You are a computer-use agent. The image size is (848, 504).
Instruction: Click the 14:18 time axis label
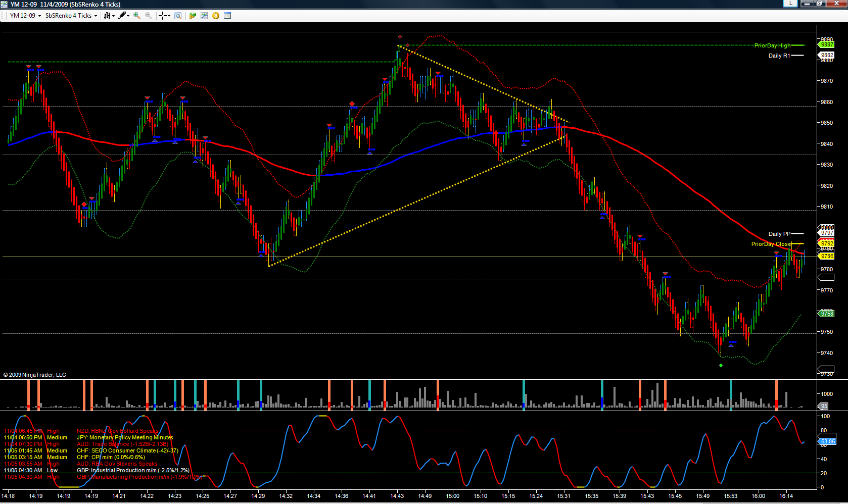pyautogui.click(x=8, y=496)
